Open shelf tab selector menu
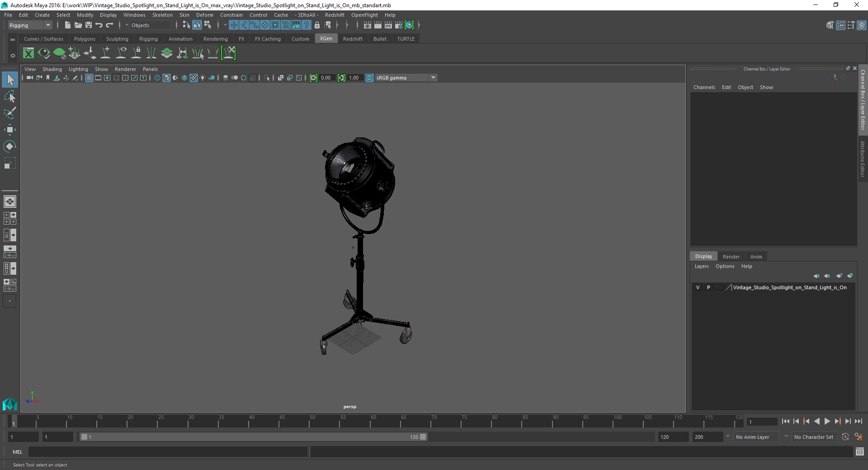The width and height of the screenshot is (868, 470). (13, 39)
